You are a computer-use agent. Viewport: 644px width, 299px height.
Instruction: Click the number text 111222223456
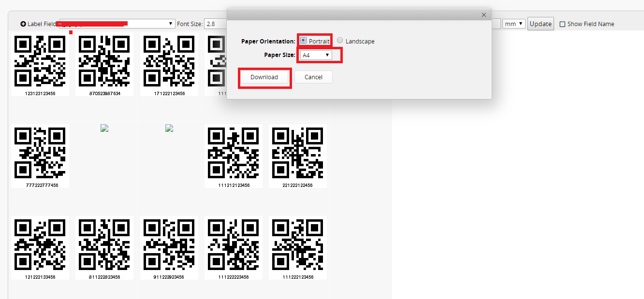234,277
